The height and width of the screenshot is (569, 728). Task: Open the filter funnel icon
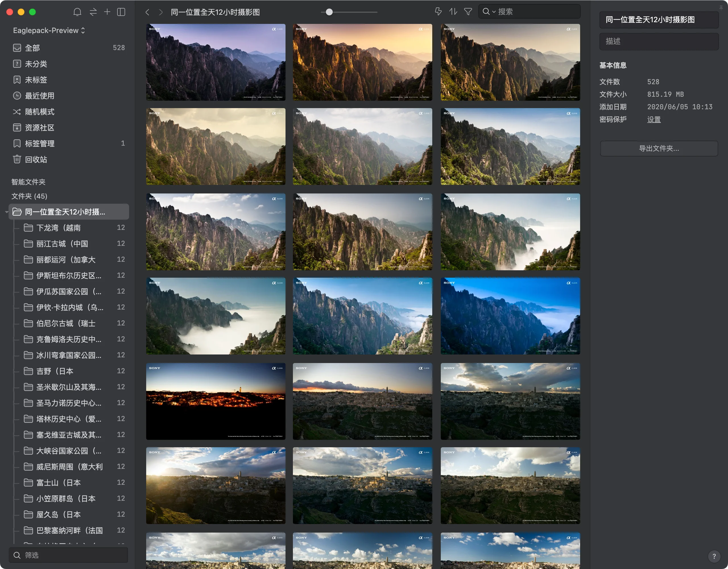coord(468,12)
